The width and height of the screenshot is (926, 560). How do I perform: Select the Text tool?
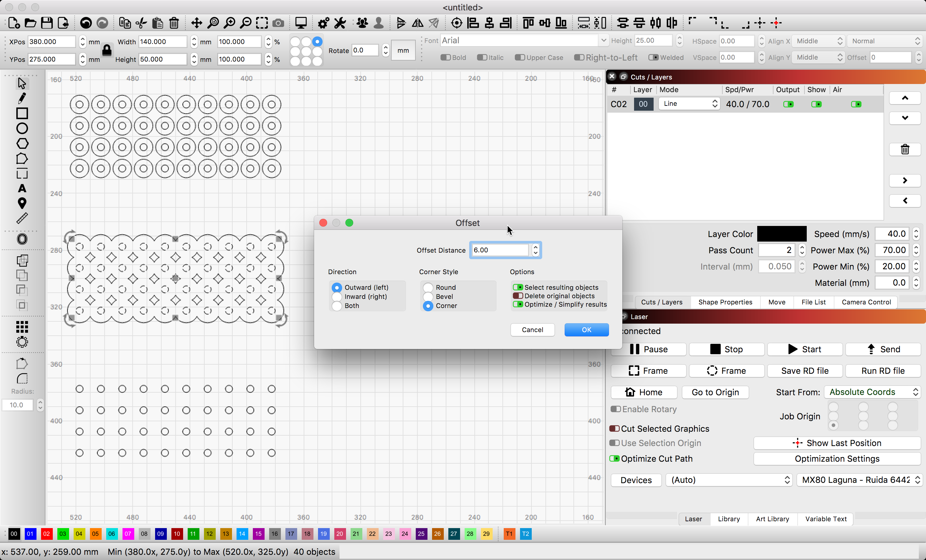coord(22,188)
